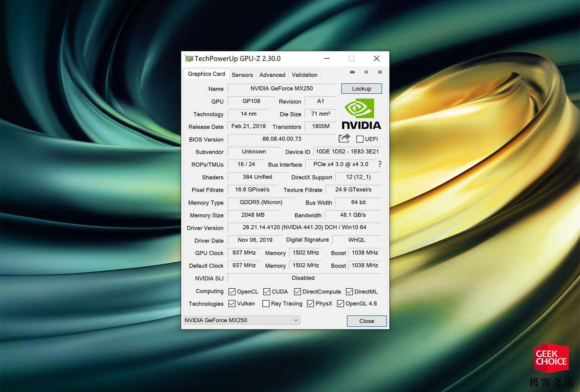
Task: Toggle the Vulkan checkbox
Action: click(232, 303)
